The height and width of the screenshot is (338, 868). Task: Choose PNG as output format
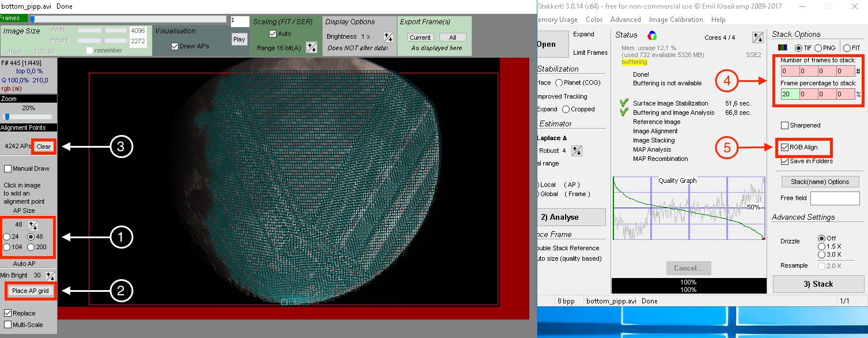[819, 48]
